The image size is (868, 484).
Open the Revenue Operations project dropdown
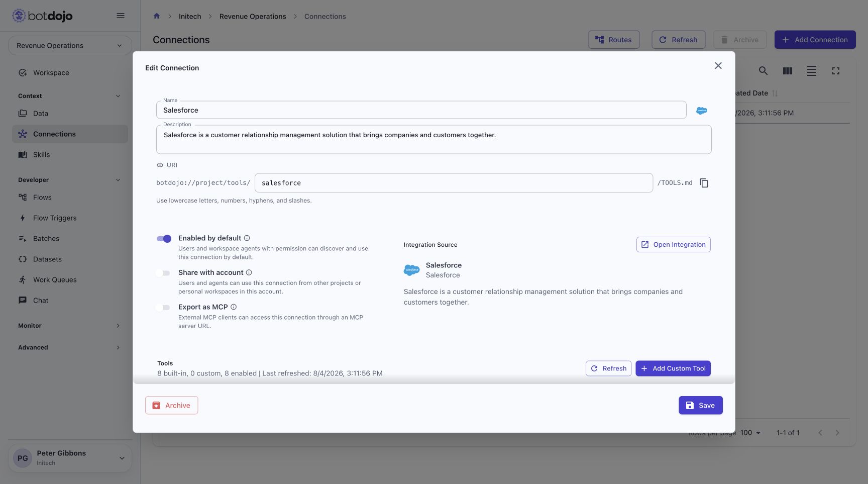pyautogui.click(x=70, y=46)
